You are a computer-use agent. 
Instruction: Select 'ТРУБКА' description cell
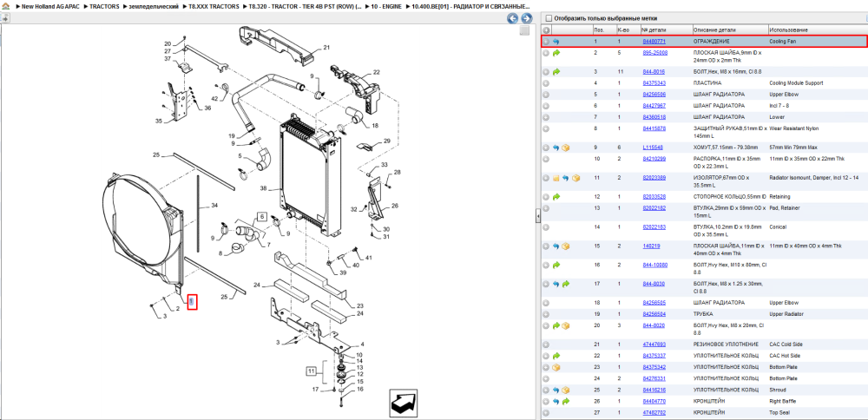[x=703, y=314]
